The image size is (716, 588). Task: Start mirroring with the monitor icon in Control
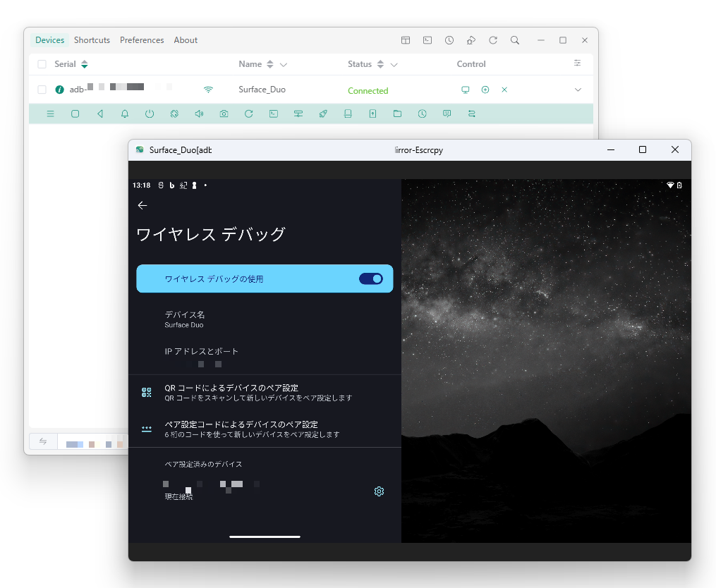point(466,90)
